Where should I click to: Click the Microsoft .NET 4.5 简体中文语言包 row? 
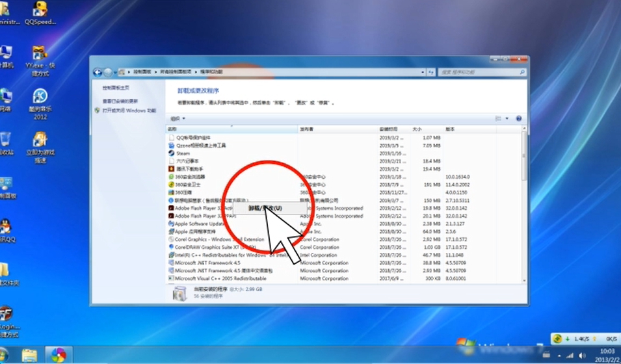pos(343,271)
